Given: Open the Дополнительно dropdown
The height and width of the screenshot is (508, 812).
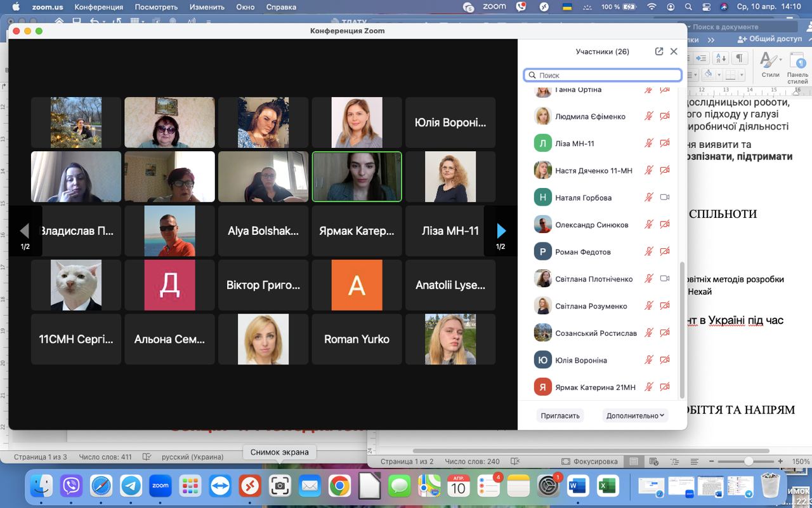Looking at the screenshot, I should click(x=636, y=415).
